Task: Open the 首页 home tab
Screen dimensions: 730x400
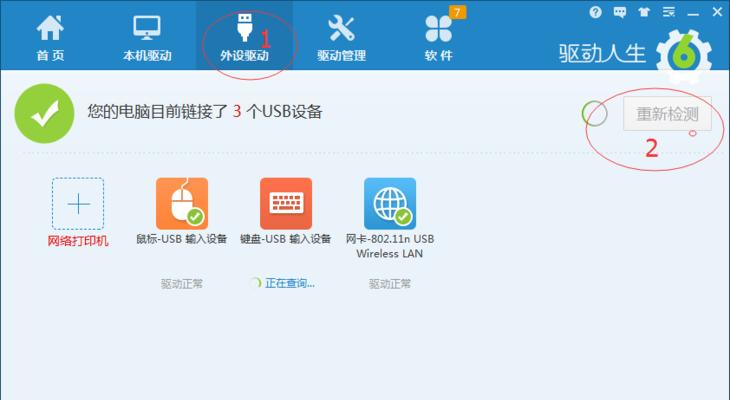Action: (x=50, y=38)
